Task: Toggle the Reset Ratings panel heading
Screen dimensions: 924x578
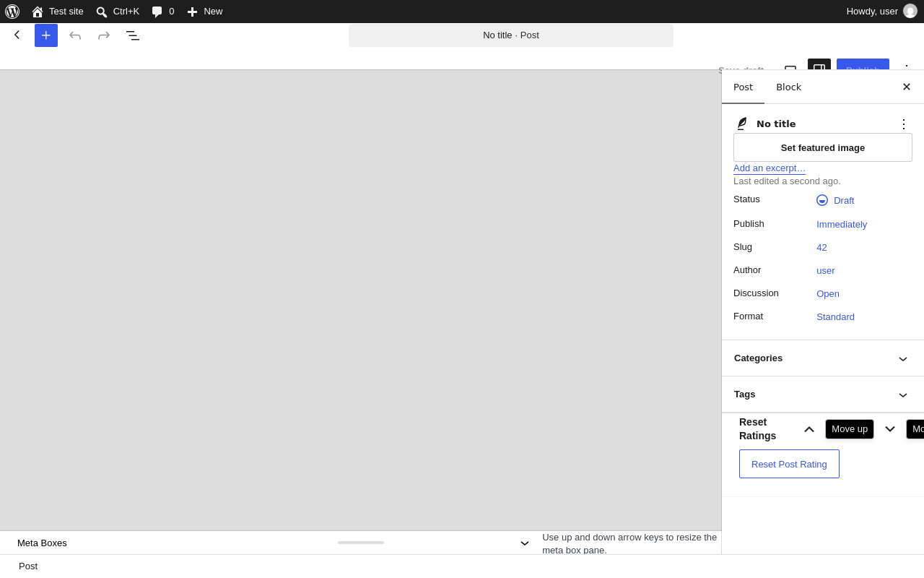Action: tap(758, 429)
